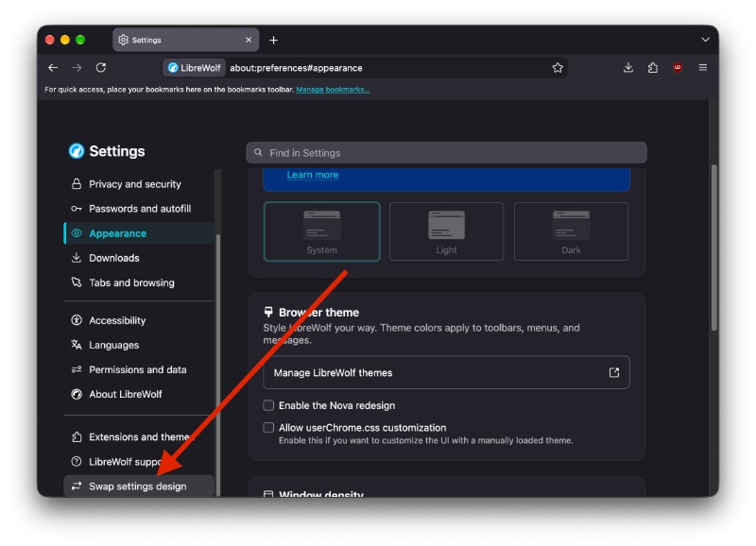
Task: Check Allow userChrome.css customization
Action: [x=268, y=428]
